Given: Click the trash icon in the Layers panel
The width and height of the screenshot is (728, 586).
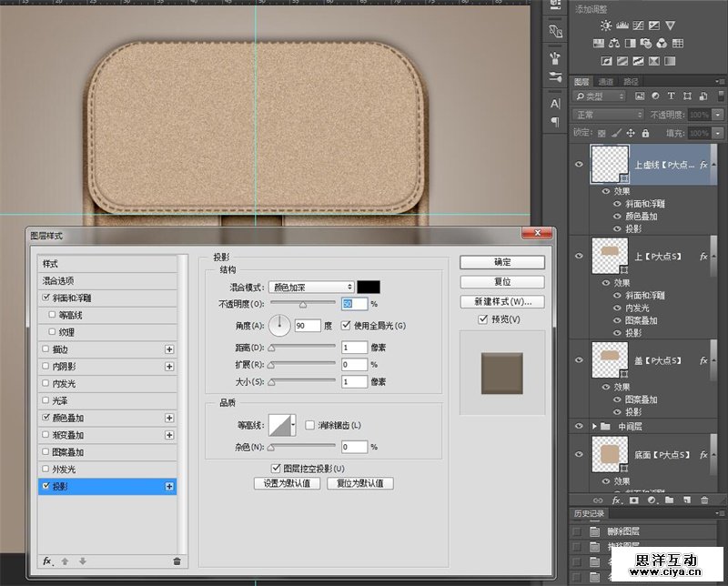Looking at the screenshot, I should point(706,500).
